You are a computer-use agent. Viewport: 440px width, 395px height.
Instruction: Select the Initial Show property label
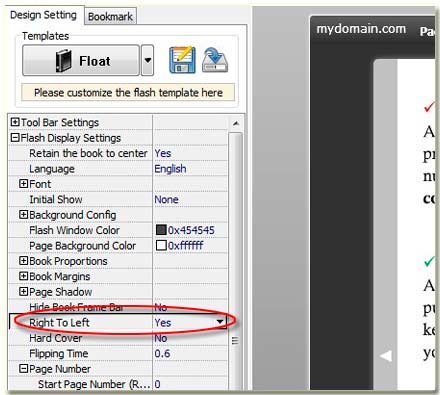pos(56,199)
